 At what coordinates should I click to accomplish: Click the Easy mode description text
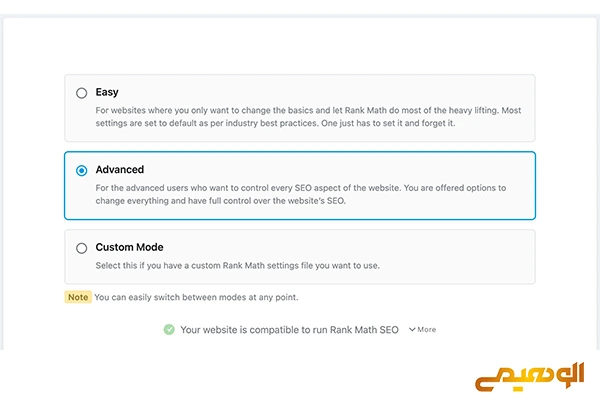click(x=308, y=117)
